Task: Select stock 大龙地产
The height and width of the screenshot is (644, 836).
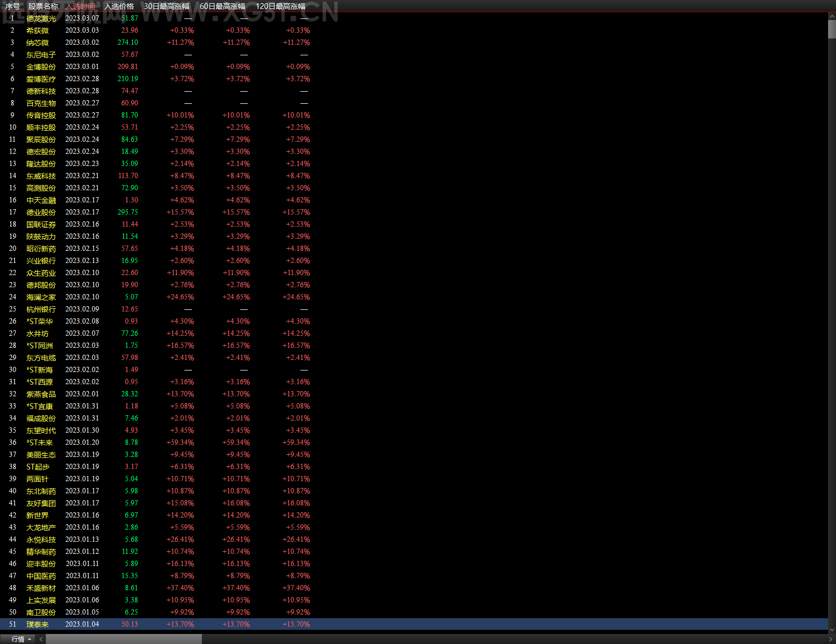Action: click(x=41, y=528)
